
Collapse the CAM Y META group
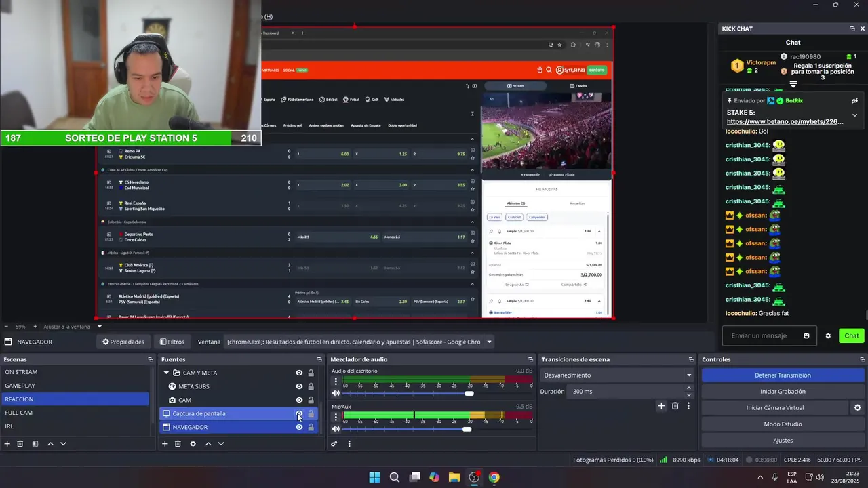click(166, 373)
